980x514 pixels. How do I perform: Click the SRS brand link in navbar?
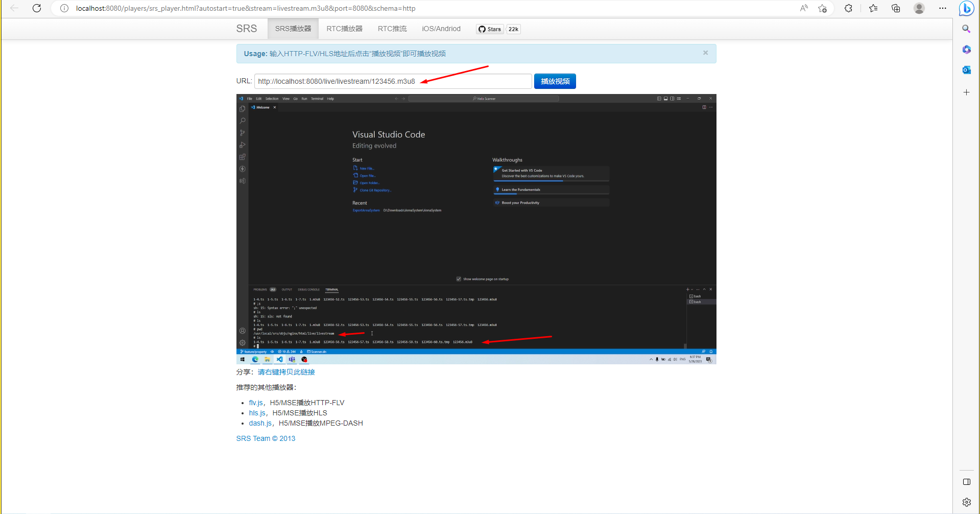tap(247, 29)
